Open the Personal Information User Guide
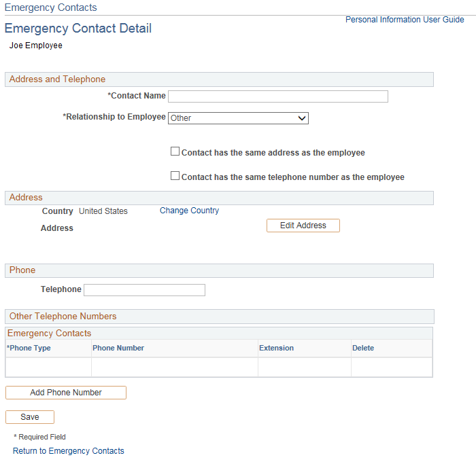The height and width of the screenshot is (466, 476). coord(405,20)
